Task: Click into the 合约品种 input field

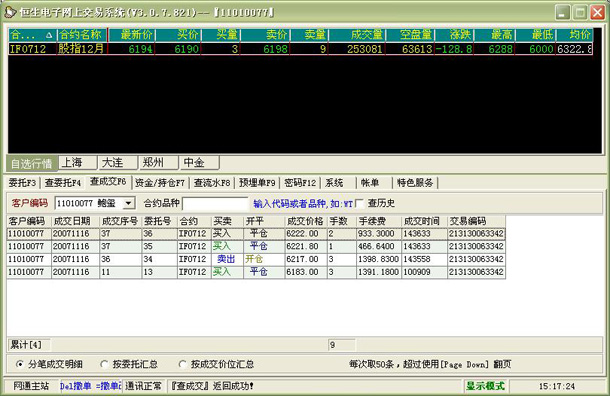Action: tap(215, 203)
